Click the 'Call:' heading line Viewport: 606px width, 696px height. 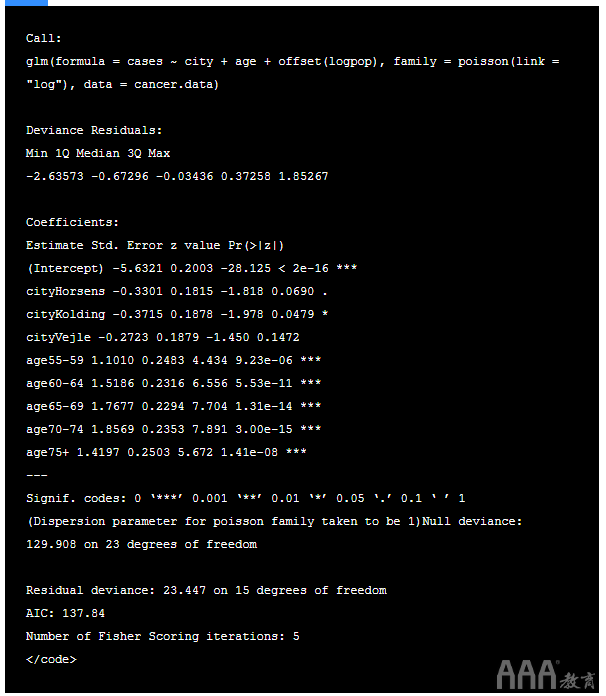44,39
